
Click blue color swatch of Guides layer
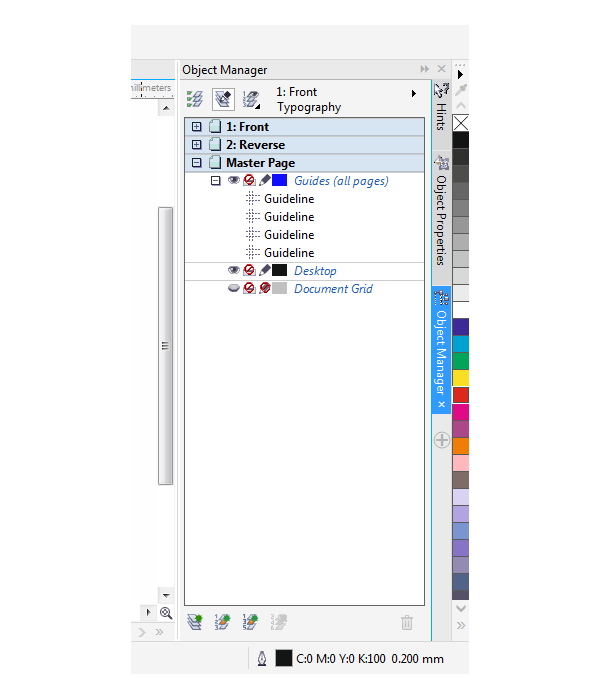point(279,180)
